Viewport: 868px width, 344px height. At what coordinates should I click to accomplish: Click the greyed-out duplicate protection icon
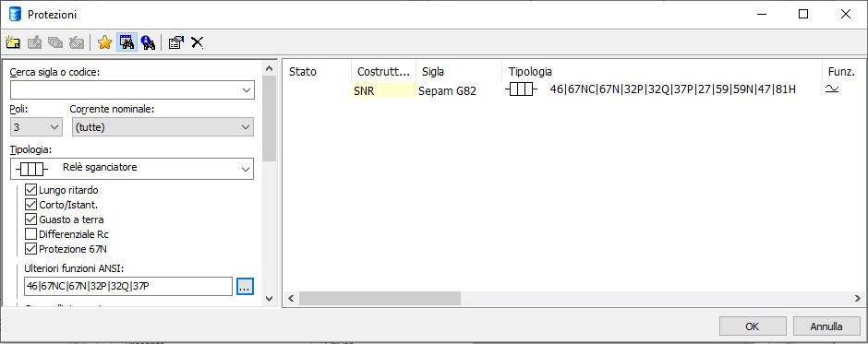55,42
